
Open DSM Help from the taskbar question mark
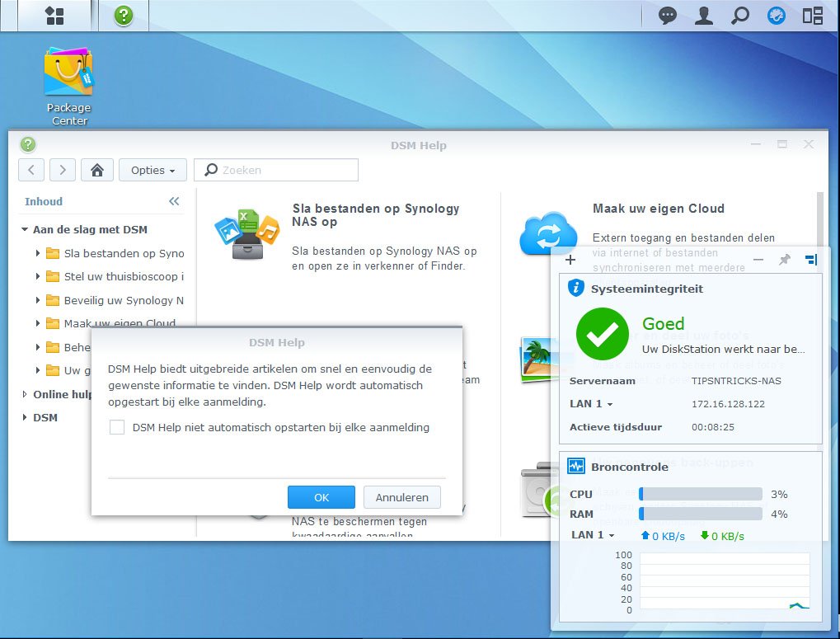coord(123,16)
